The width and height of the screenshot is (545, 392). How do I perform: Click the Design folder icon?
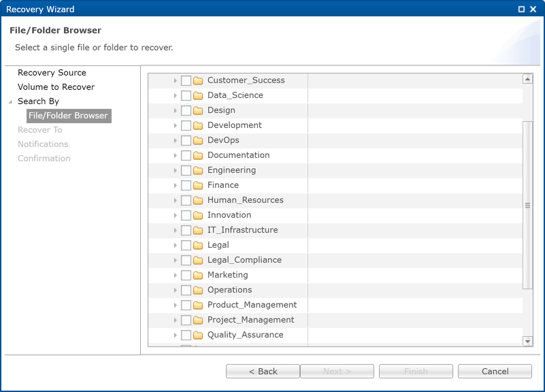pos(198,110)
